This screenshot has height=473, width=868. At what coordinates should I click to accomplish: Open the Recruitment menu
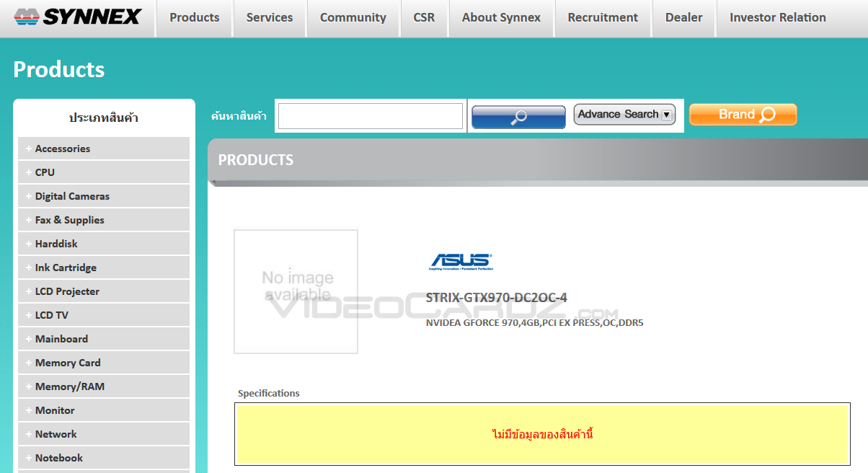pos(603,17)
